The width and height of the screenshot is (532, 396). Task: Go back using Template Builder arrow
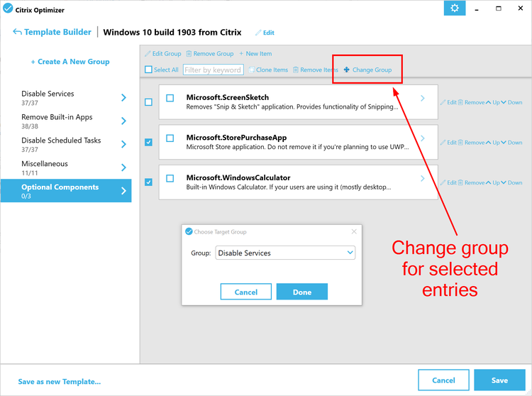pos(52,32)
